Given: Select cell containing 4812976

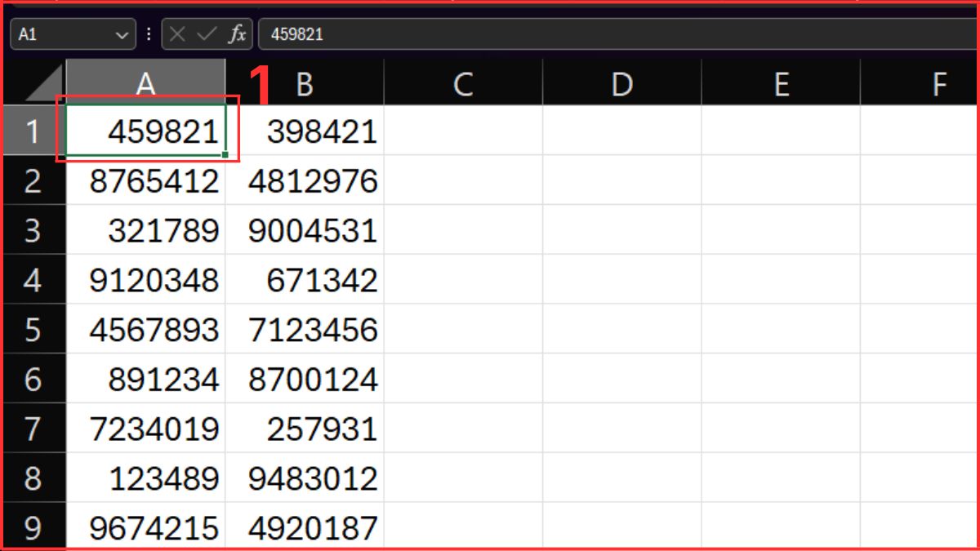Looking at the screenshot, I should pos(305,180).
